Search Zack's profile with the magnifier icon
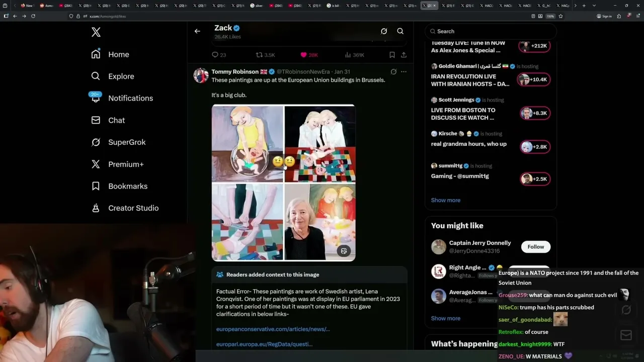Viewport: 644px width, 362px height. coord(400,31)
